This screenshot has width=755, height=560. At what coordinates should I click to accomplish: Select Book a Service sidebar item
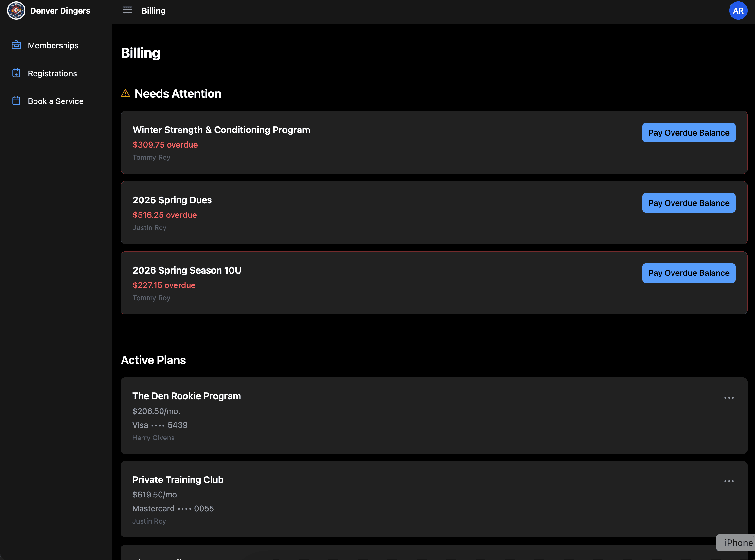pyautogui.click(x=56, y=101)
